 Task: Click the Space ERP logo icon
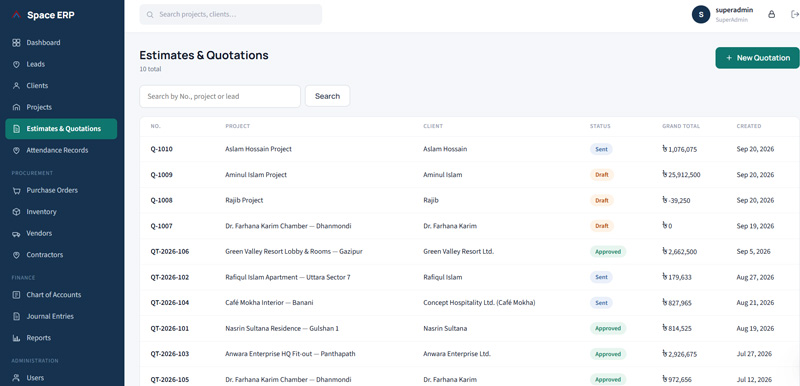pyautogui.click(x=16, y=15)
